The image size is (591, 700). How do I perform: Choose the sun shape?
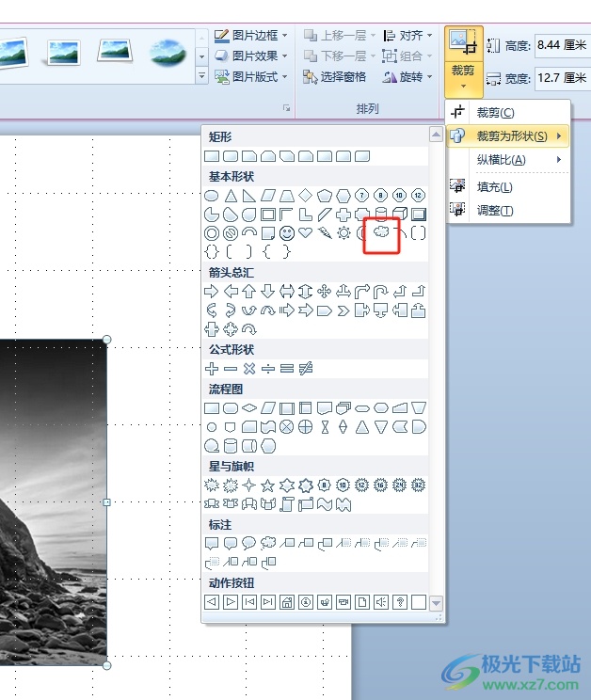coord(343,232)
